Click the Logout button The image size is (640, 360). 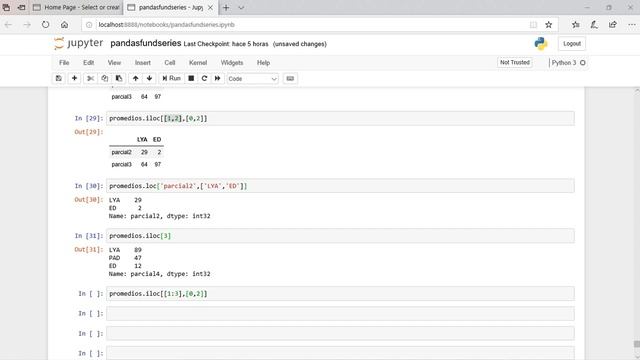(x=572, y=44)
